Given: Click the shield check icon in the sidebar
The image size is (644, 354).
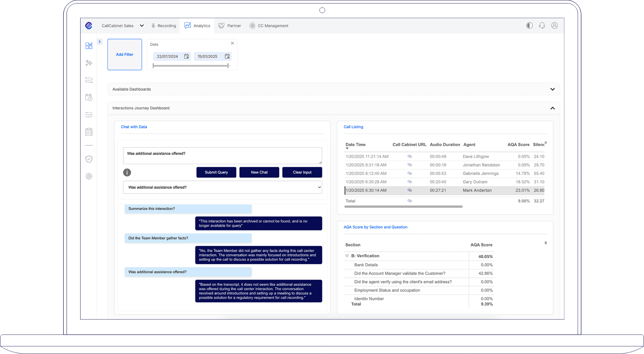Looking at the screenshot, I should [89, 159].
